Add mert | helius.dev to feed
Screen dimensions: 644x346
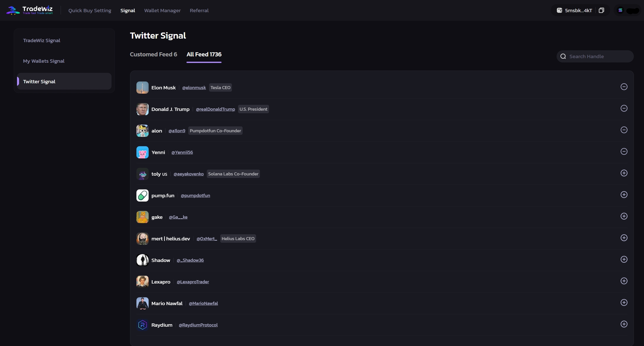pyautogui.click(x=624, y=238)
